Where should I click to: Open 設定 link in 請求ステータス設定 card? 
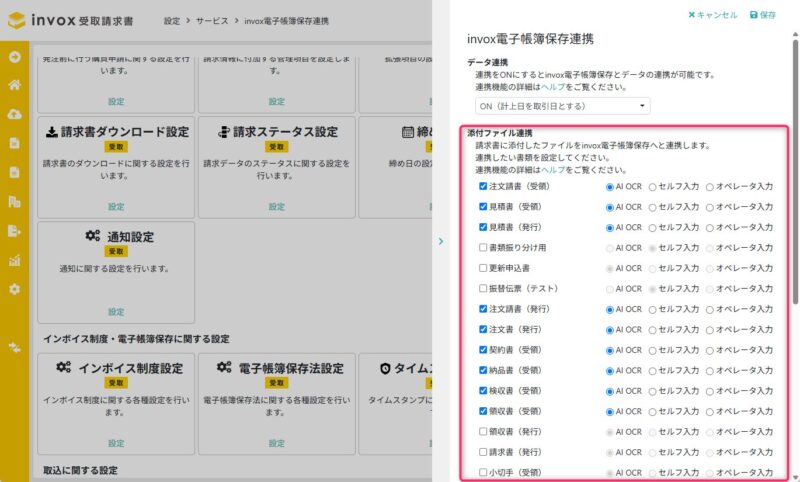(277, 207)
